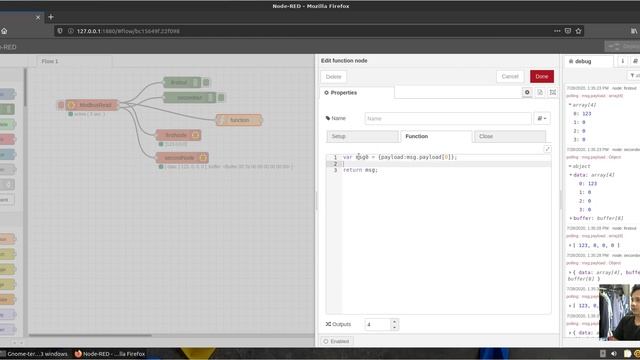Bookmark this page with the star icon

tap(578, 31)
